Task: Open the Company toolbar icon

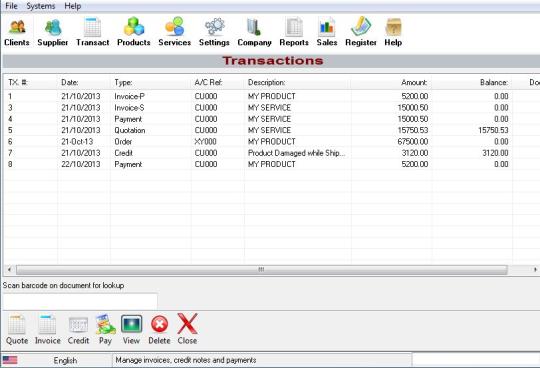Action: click(255, 32)
